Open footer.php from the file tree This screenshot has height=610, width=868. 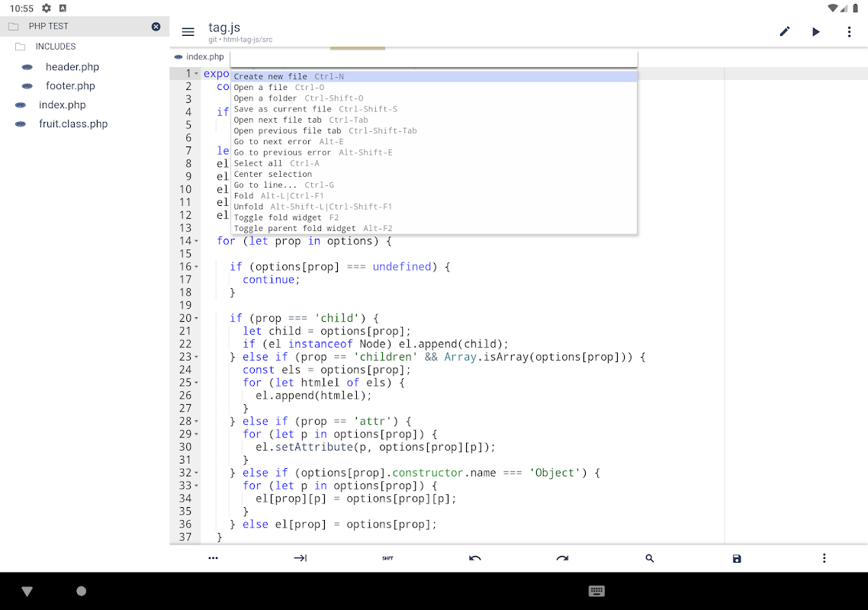click(70, 86)
